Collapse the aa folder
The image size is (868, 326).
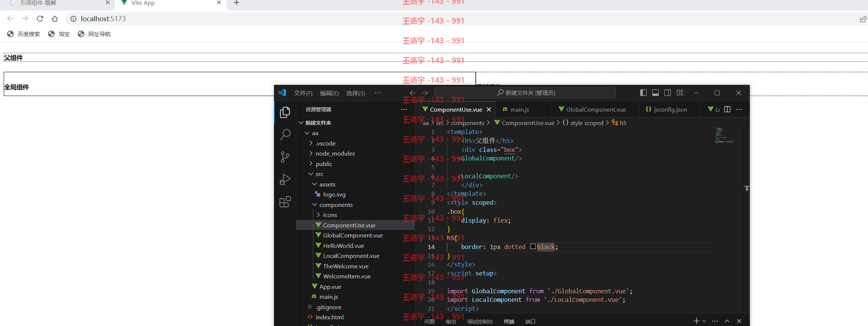pos(307,133)
